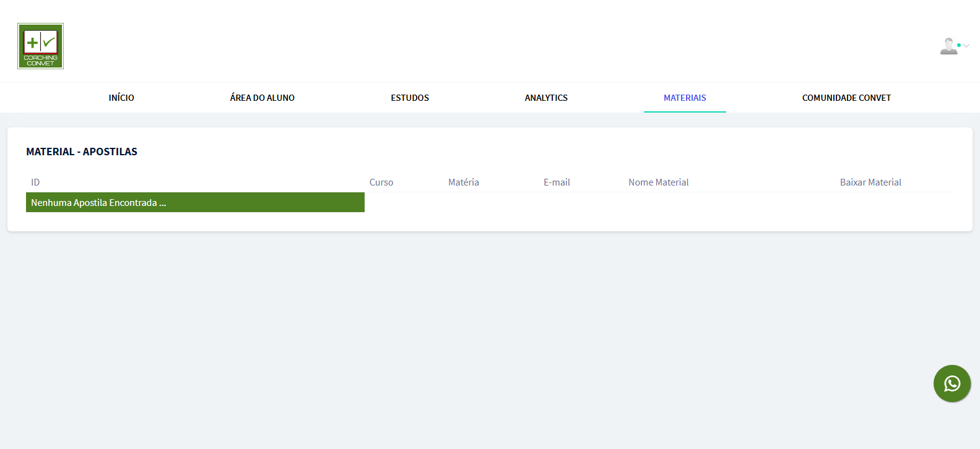Click the Material - Apostilas heading
The height and width of the screenshot is (449, 980).
click(x=82, y=152)
